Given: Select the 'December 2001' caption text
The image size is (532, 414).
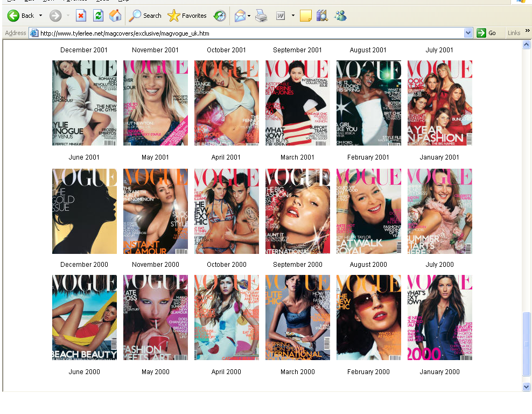Looking at the screenshot, I should click(x=84, y=50).
